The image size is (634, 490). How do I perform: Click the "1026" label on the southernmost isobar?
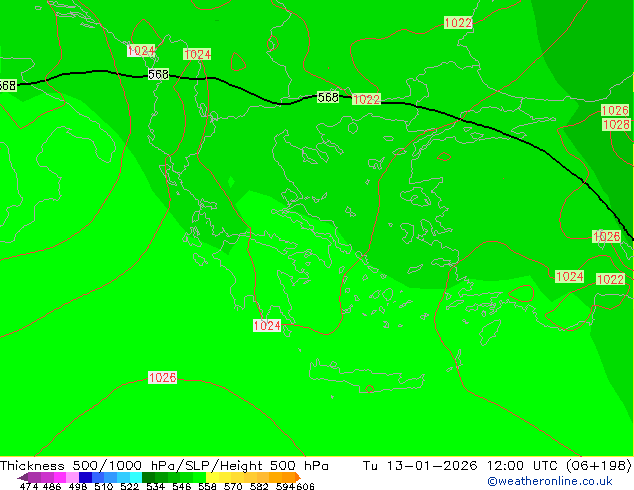[163, 378]
